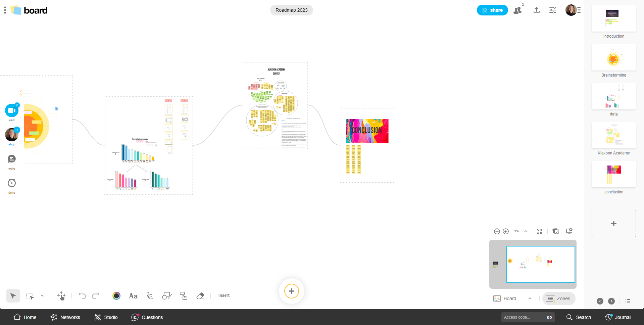644x325 pixels.
Task: Open the Studio menu item
Action: point(106,317)
